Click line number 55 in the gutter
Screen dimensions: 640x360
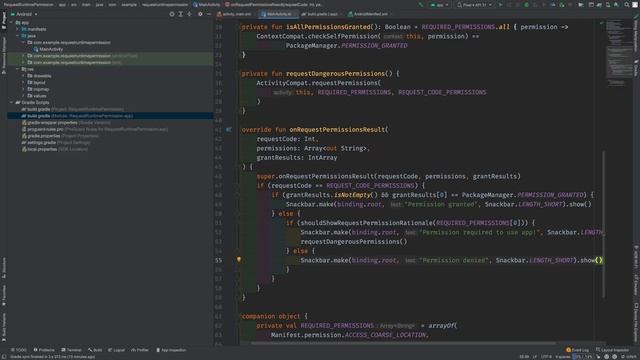tap(218, 260)
